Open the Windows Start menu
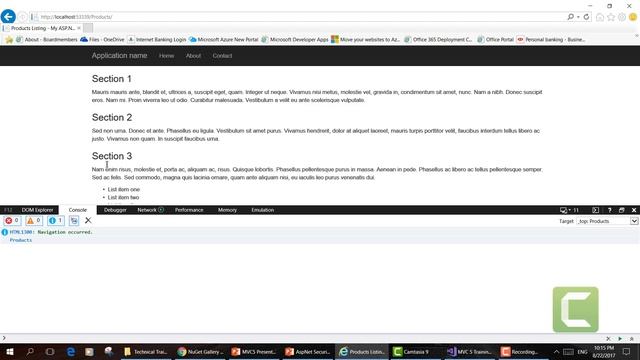 [10, 352]
